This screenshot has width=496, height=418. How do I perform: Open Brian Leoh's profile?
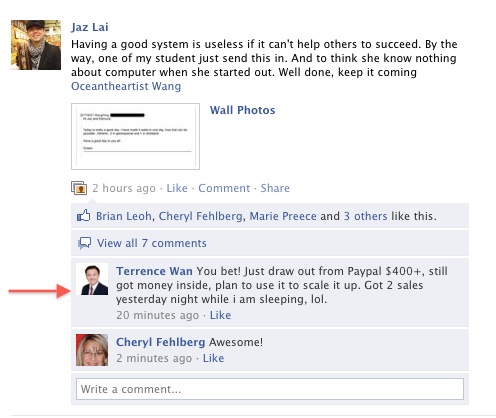(124, 216)
